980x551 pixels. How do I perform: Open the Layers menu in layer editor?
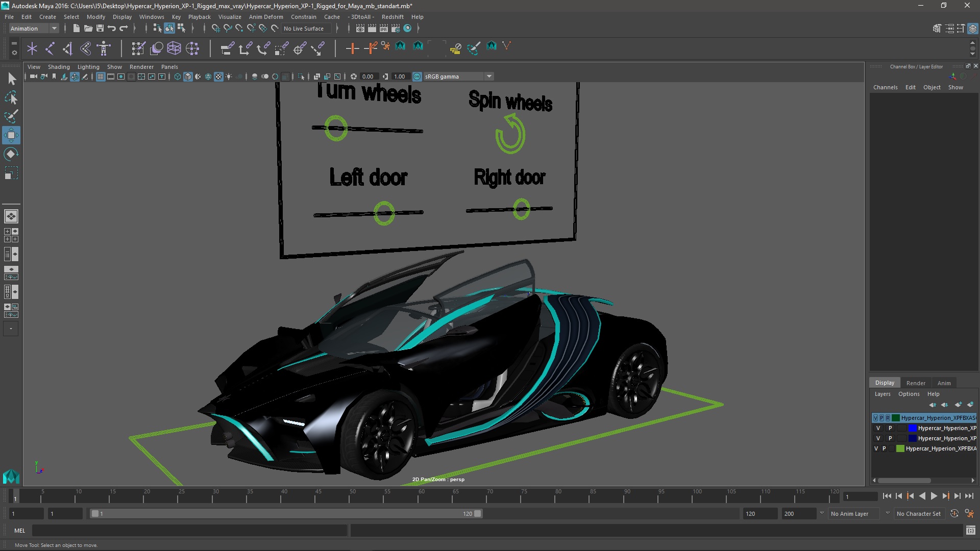[x=882, y=394]
